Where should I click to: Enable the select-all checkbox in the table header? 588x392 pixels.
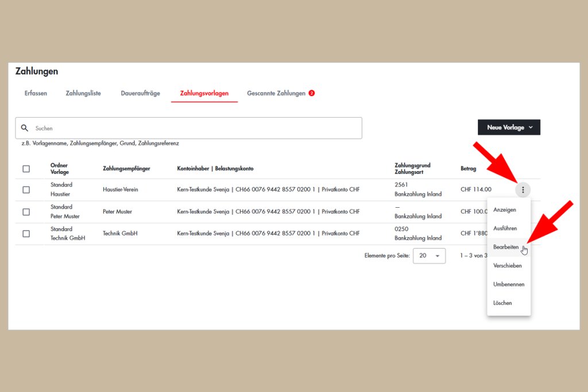[x=26, y=168]
